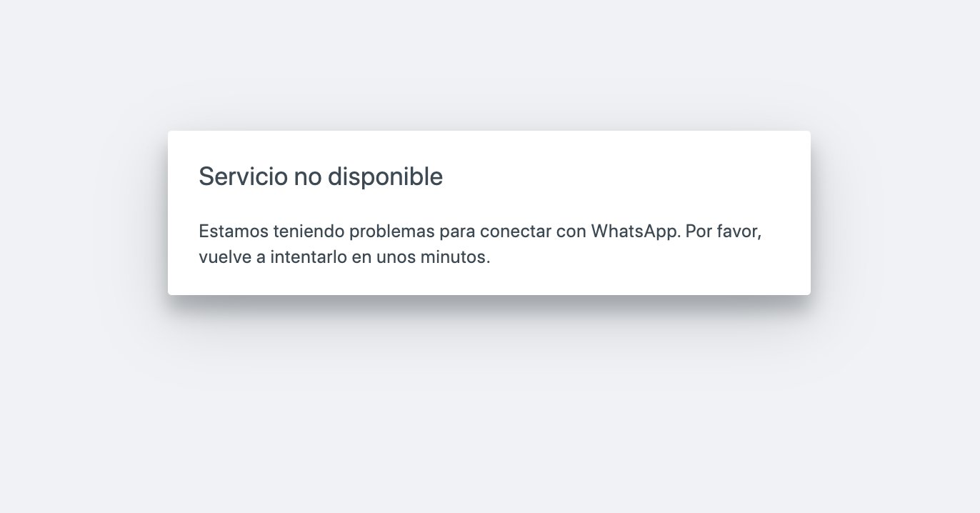Click the word "vuelve" on the second line
The width and height of the screenshot is (980, 513).
(x=221, y=257)
